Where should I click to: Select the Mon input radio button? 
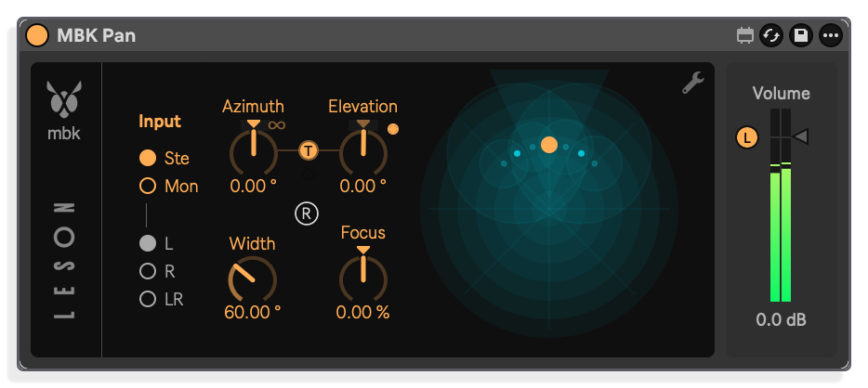[147, 186]
